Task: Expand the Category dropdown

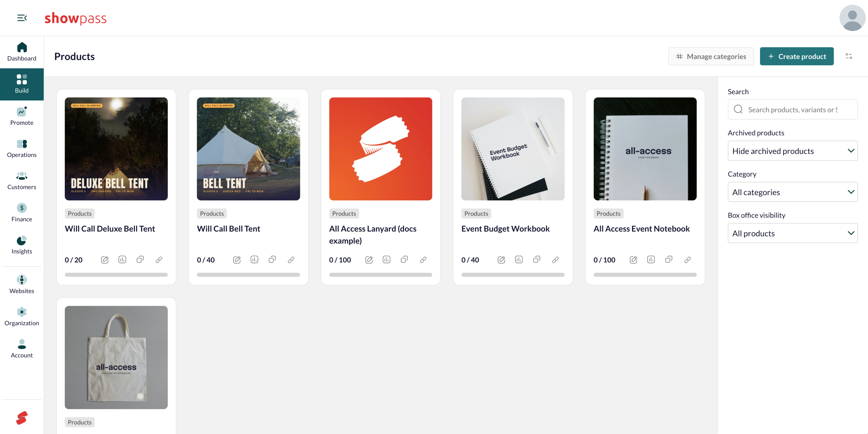Action: [x=792, y=192]
